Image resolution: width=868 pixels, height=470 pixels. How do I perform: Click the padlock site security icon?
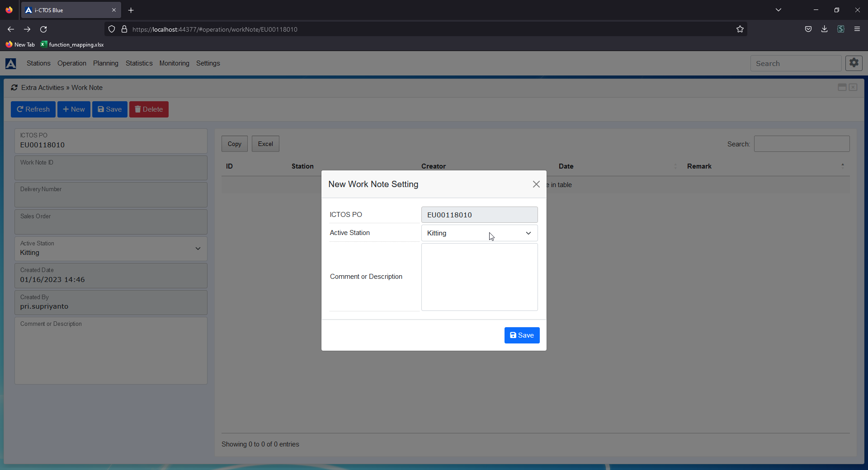[124, 29]
